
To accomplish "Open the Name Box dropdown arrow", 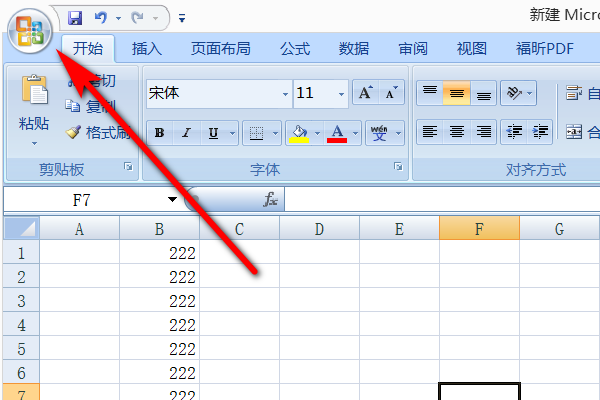I will click(x=172, y=199).
